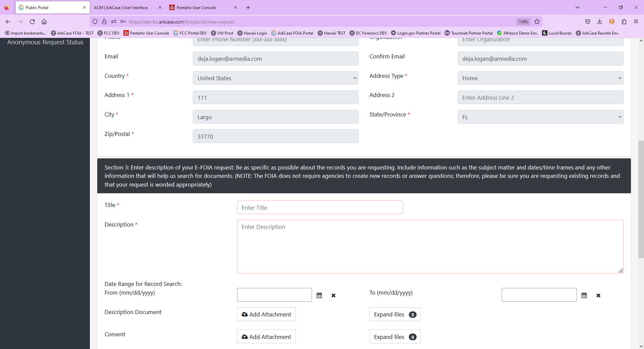
Task: Open tracking protection shield panel
Action: coord(95,22)
